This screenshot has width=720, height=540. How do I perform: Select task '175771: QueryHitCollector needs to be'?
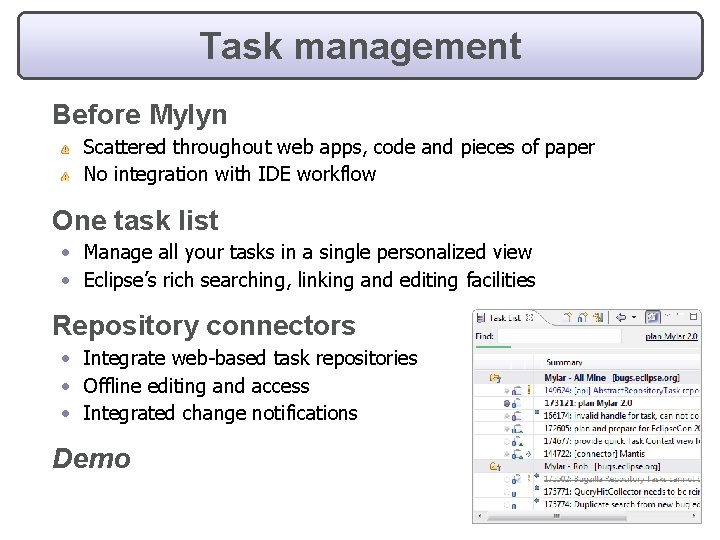tap(622, 491)
